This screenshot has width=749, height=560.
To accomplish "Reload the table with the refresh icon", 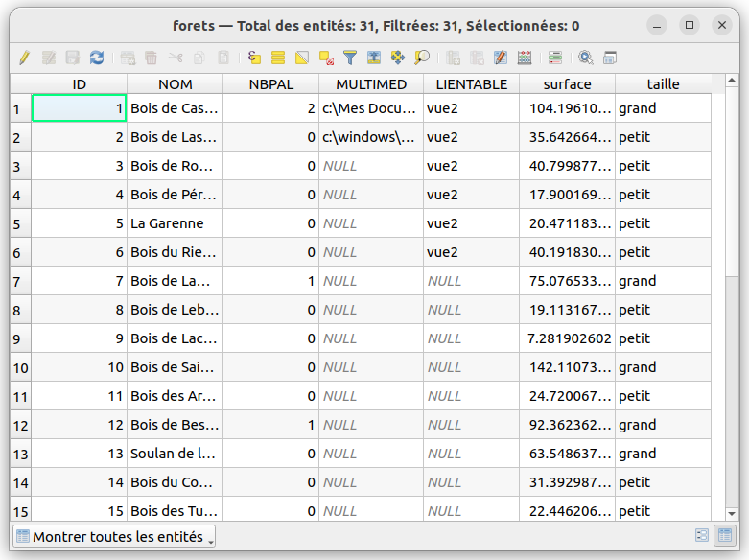I will coord(97,58).
